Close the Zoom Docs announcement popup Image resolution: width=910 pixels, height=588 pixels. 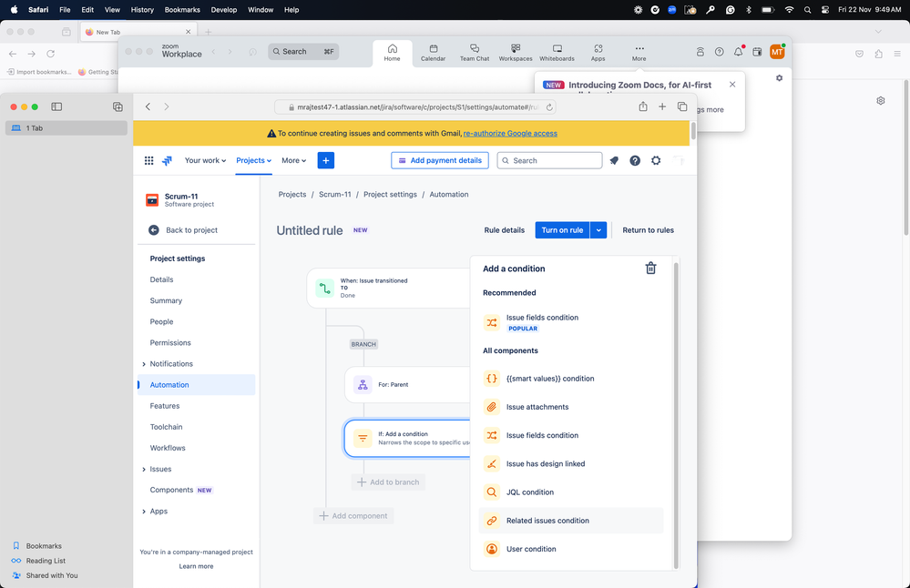point(732,85)
